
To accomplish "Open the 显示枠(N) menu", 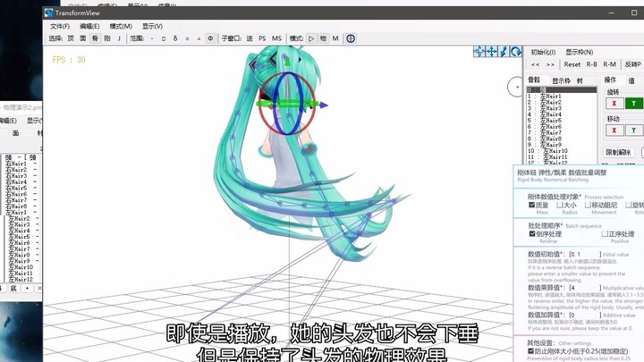I will click(x=579, y=52).
